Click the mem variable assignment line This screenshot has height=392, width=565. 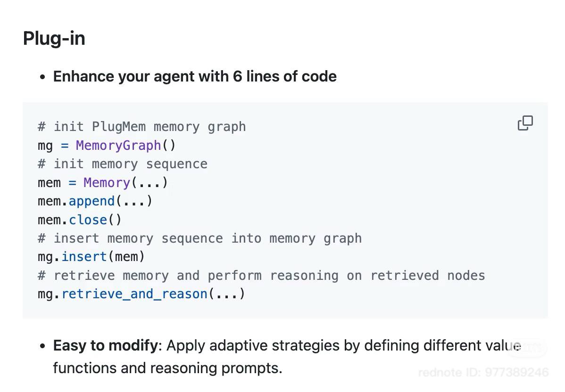[x=49, y=182]
